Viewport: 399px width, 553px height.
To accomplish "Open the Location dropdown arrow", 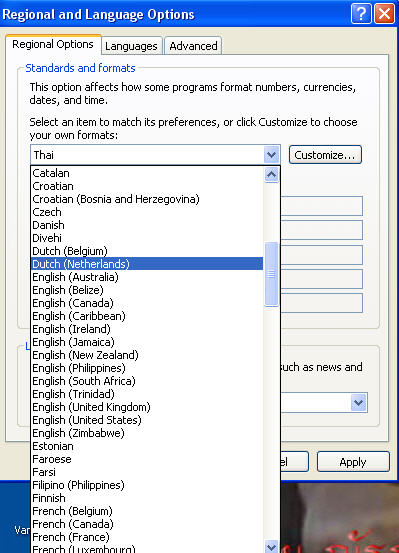I will coord(358,402).
